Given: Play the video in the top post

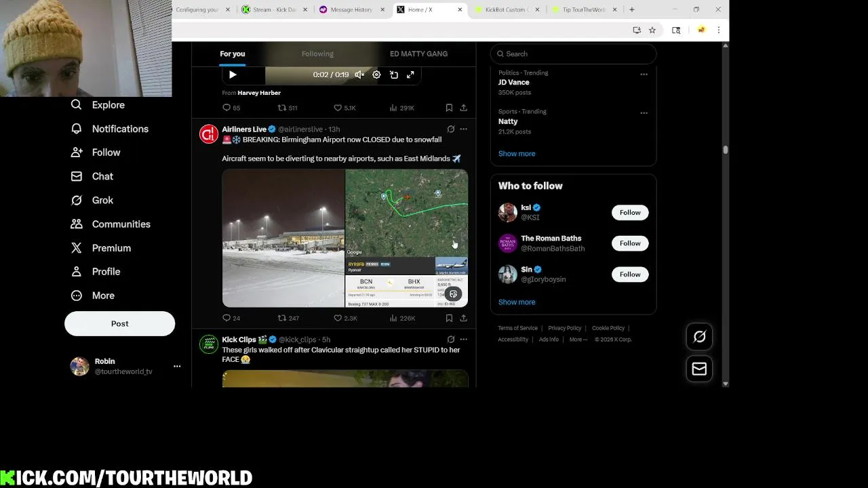Looking at the screenshot, I should coord(233,75).
